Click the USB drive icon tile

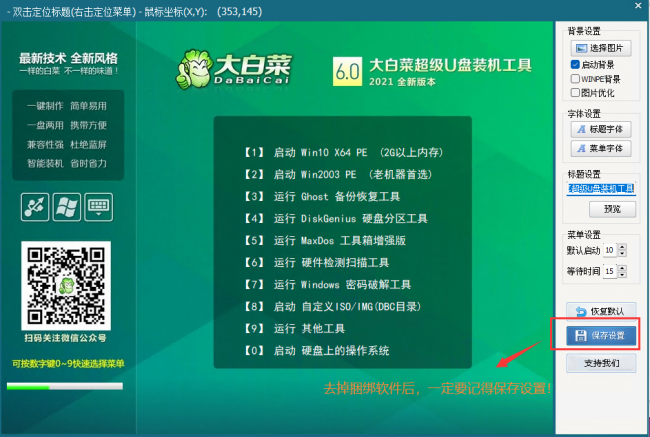click(x=35, y=207)
